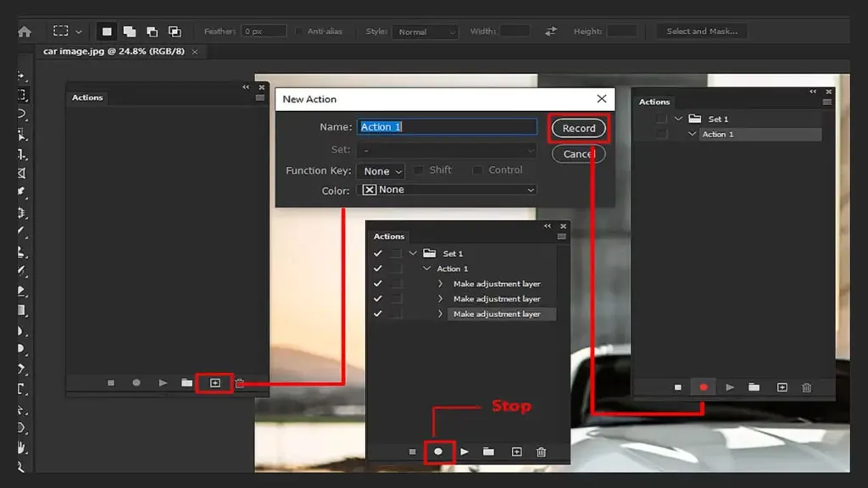Open the right Actions panel flyout menu
Screen dimensions: 868x488
827,103
